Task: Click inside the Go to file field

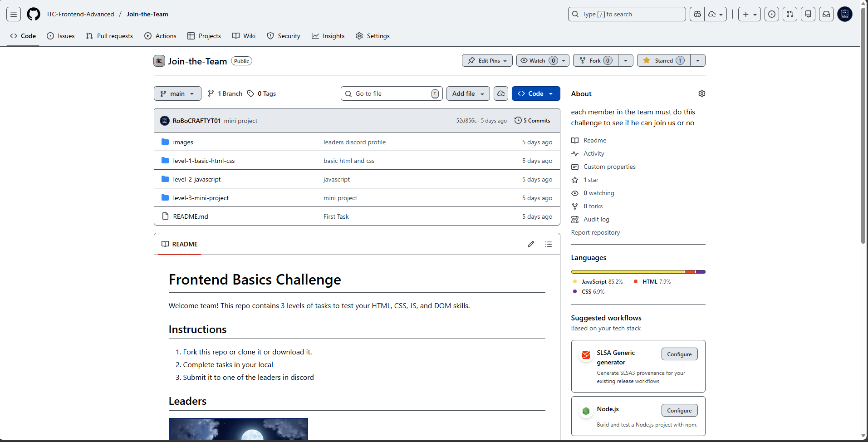Action: [x=390, y=93]
